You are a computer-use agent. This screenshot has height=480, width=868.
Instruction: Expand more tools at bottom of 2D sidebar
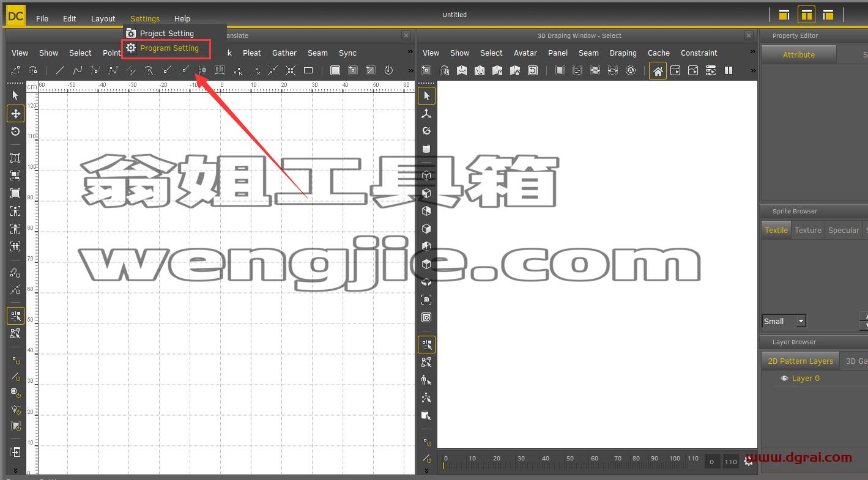click(15, 471)
